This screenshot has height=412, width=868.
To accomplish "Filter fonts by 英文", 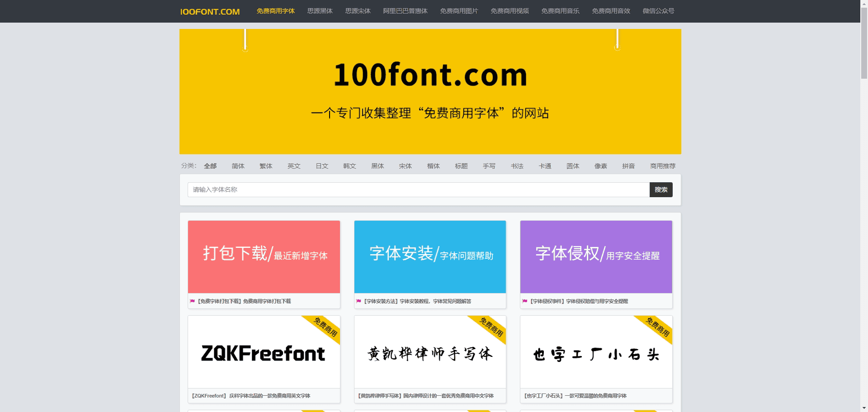I will click(294, 166).
